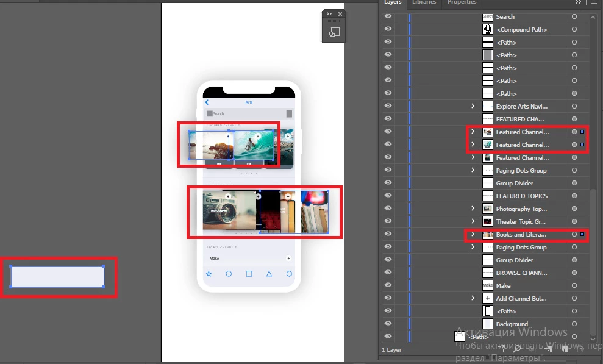Select the light rectangle on the left pasteboard

tap(57, 277)
